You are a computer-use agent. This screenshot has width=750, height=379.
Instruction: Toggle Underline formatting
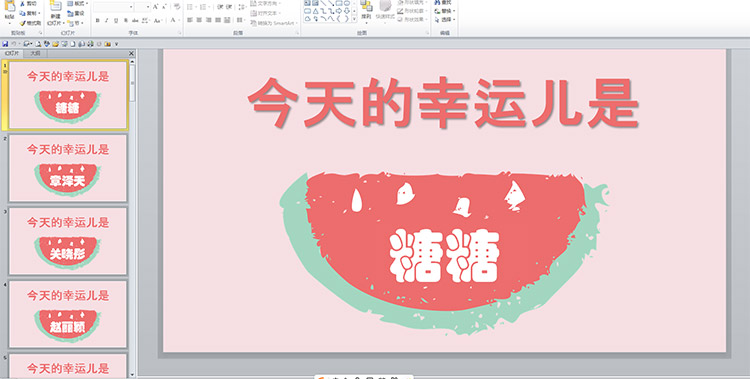116,21
